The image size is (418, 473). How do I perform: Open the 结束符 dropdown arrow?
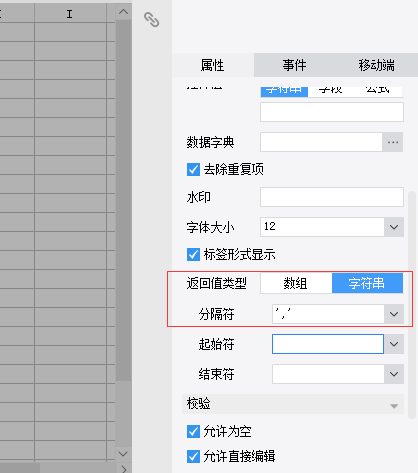(x=394, y=374)
